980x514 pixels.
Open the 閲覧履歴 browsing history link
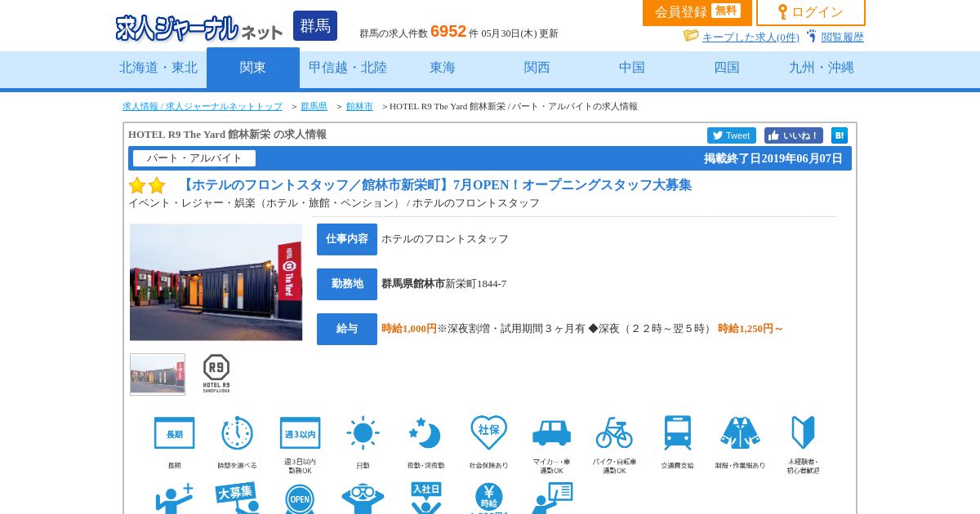(x=842, y=37)
